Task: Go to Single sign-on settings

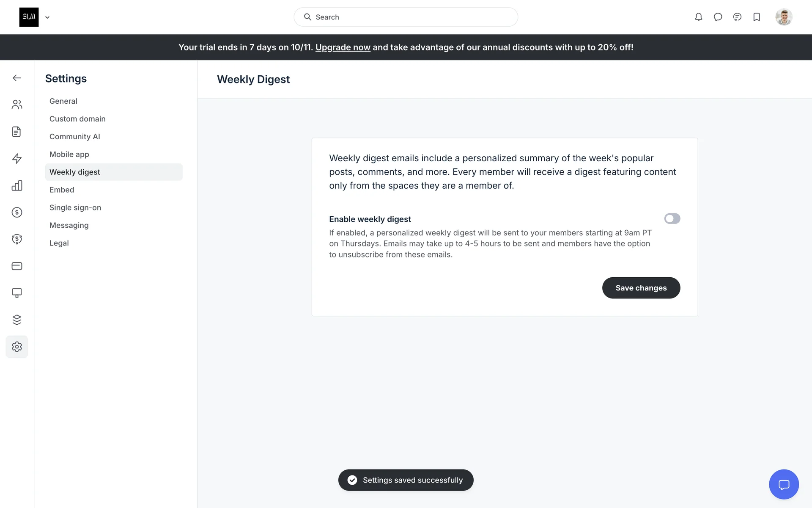Action: point(75,208)
